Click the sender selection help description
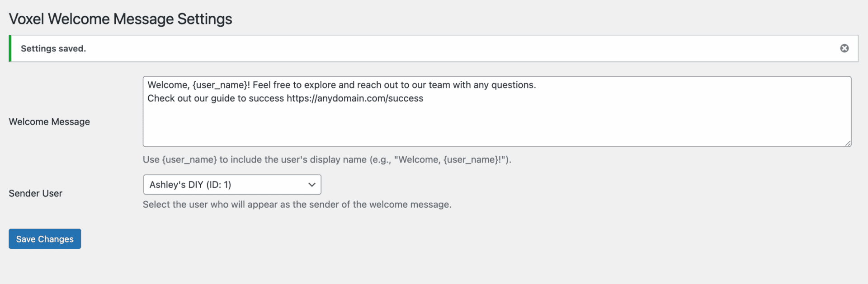 [x=297, y=205]
